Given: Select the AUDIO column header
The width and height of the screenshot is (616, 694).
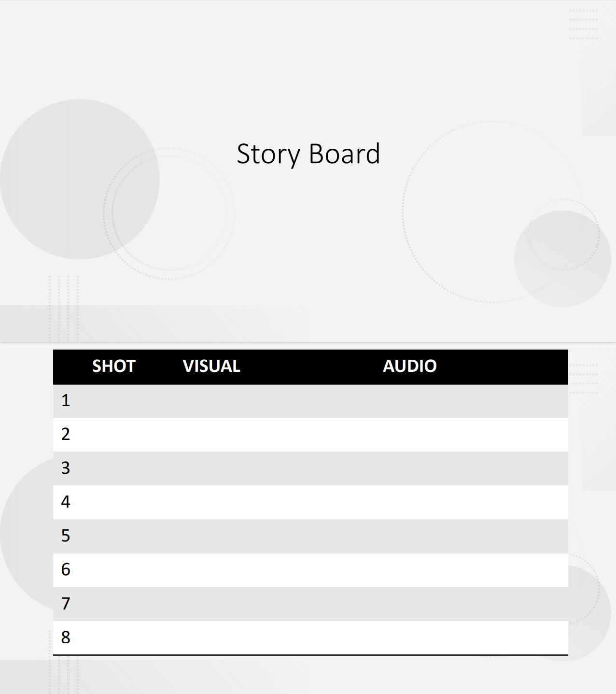Looking at the screenshot, I should [x=409, y=366].
